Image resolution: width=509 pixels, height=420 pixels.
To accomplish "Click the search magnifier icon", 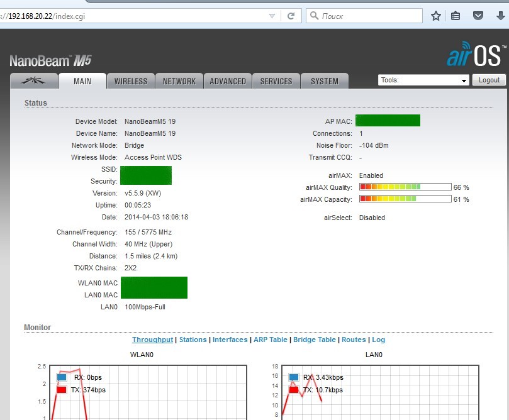I will (x=314, y=16).
